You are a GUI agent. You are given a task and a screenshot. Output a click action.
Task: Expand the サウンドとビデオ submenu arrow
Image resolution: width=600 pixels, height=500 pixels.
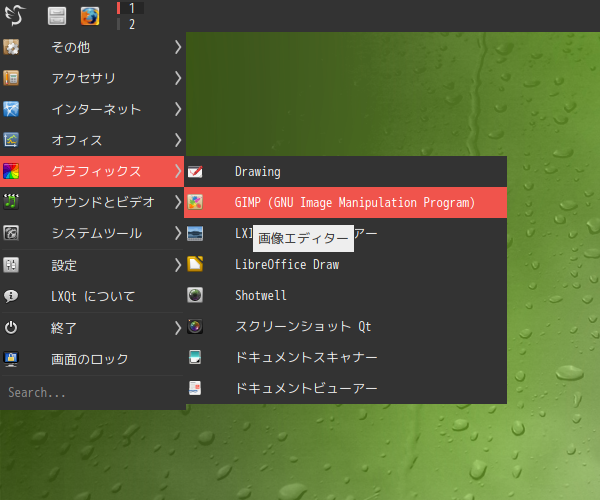178,202
